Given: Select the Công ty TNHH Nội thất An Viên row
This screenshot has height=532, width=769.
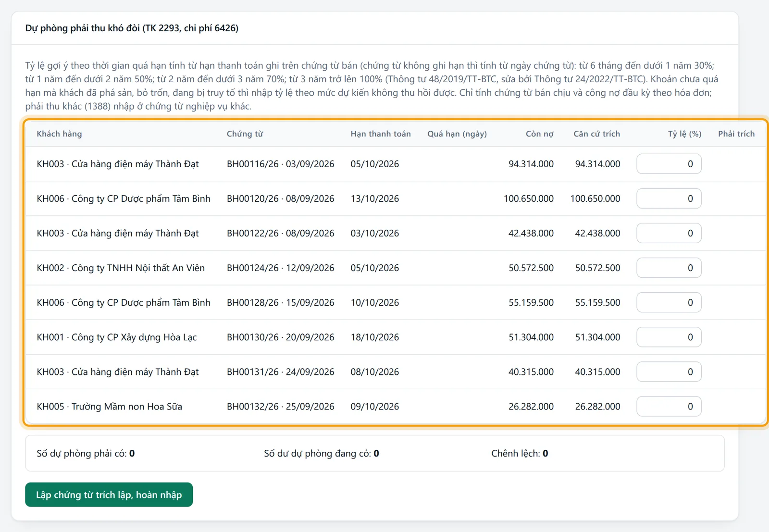Looking at the screenshot, I should [x=395, y=268].
